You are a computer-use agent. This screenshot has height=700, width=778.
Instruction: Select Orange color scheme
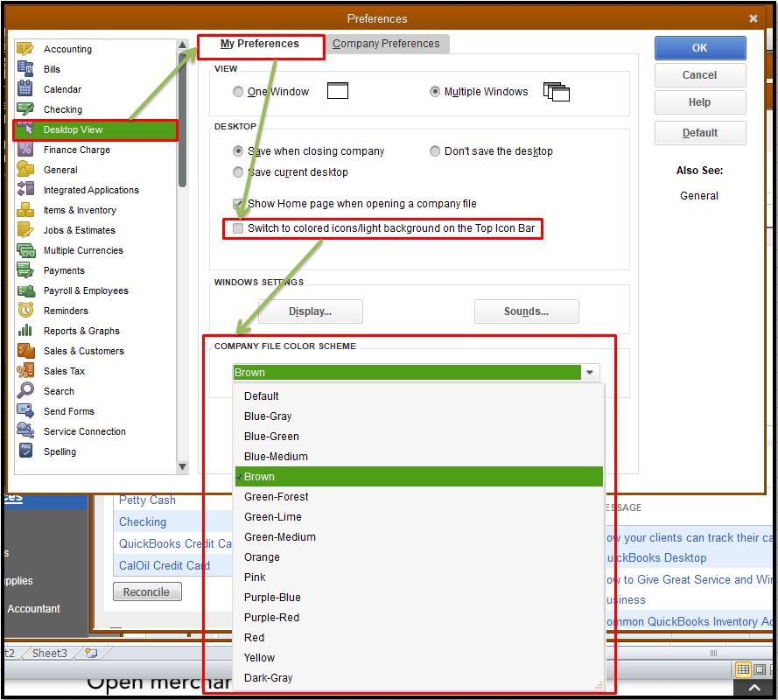tap(419, 557)
